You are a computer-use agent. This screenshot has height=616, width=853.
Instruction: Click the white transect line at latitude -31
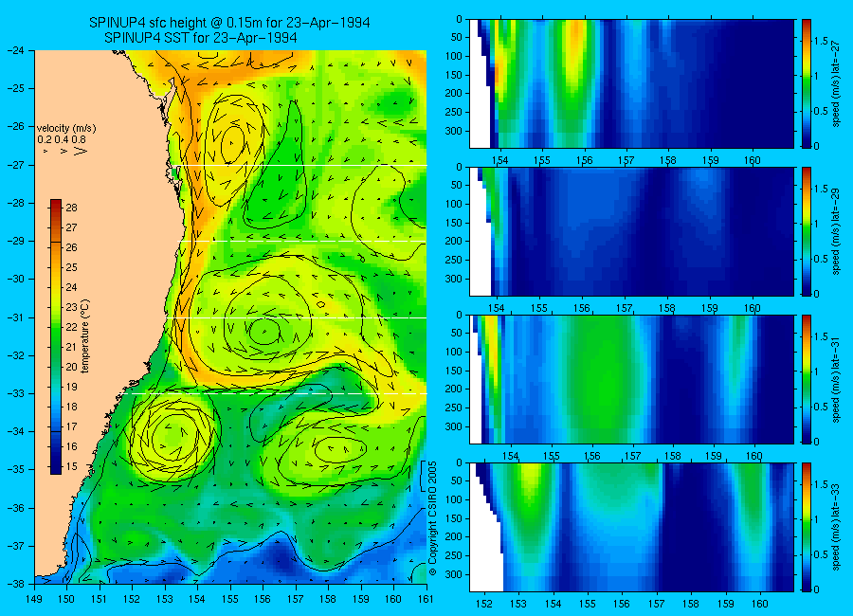pos(297,317)
